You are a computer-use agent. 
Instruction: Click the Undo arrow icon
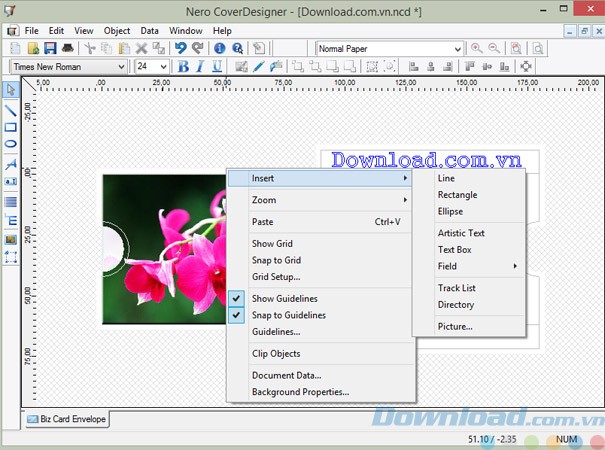pyautogui.click(x=180, y=48)
